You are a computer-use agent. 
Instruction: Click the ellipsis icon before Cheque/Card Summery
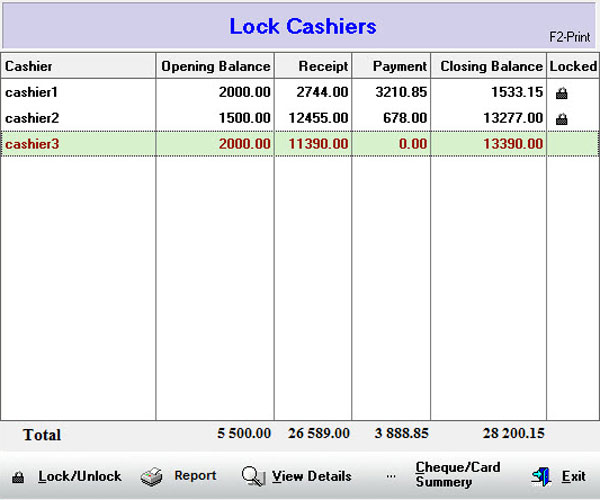(391, 477)
